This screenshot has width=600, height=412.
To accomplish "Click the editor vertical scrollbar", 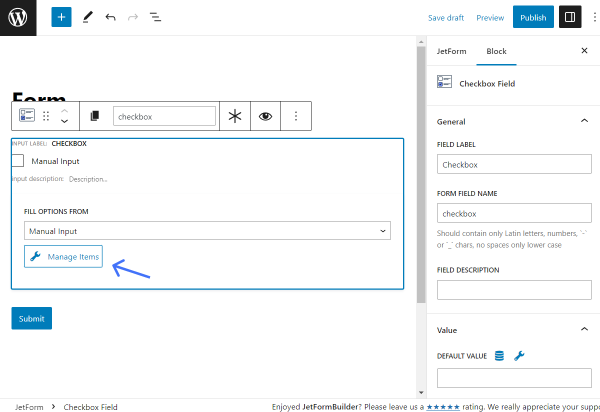I will (421, 175).
